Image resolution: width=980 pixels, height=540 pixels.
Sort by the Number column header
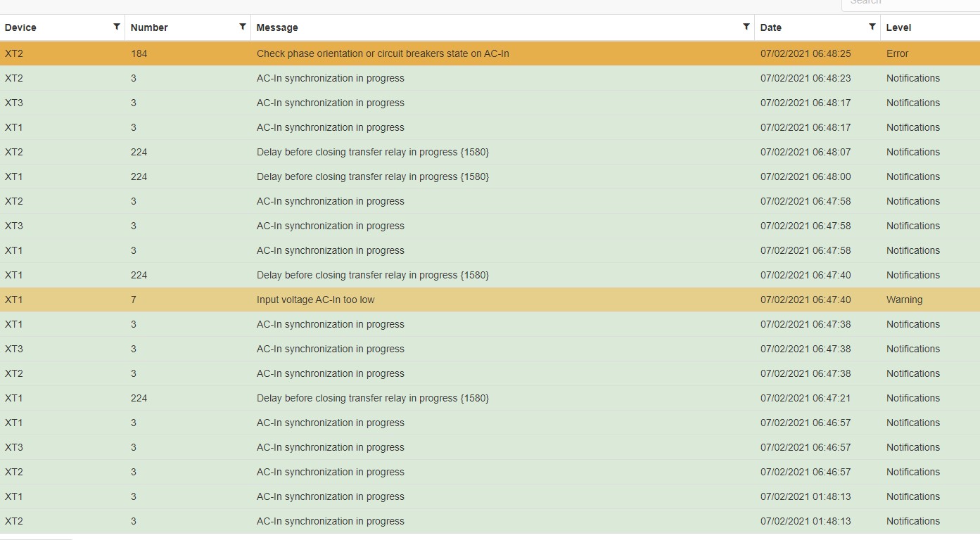pyautogui.click(x=149, y=27)
